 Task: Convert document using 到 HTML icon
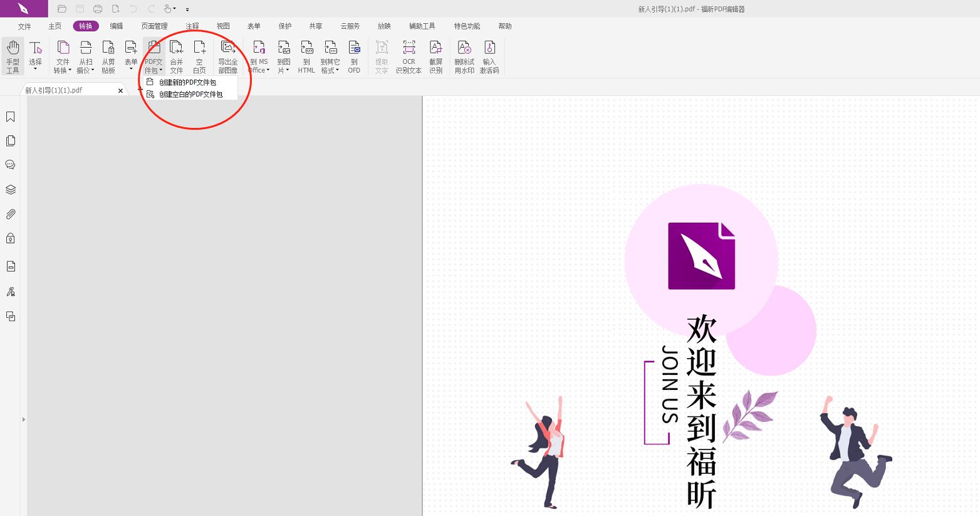pos(306,55)
